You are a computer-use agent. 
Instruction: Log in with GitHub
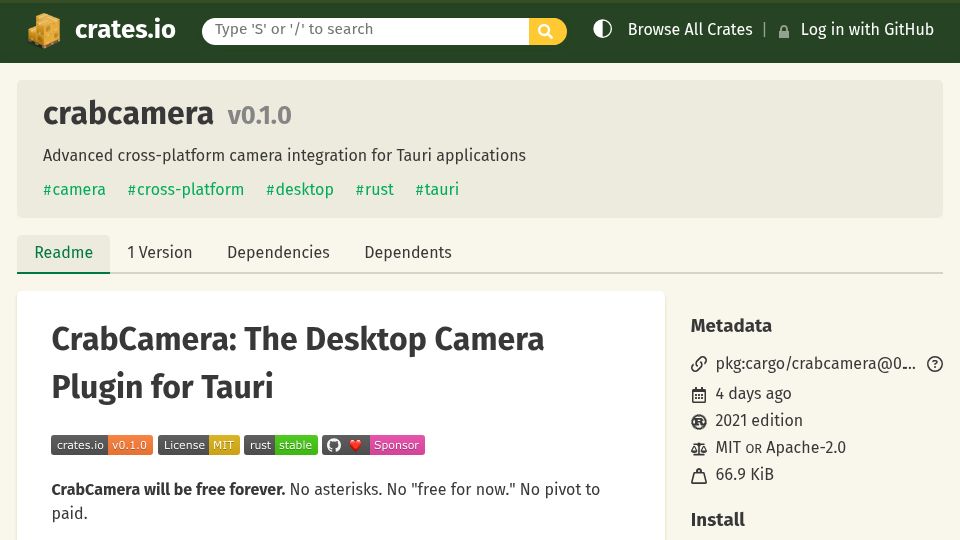[867, 29]
